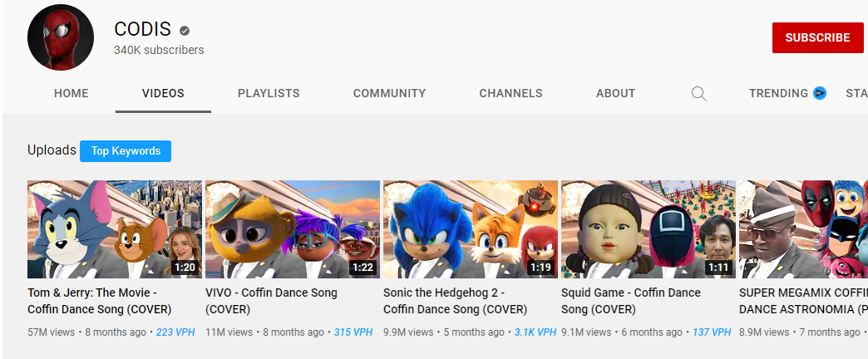Viewport: 868px width, 359px height.
Task: Click the 1:19 duration badge
Action: tap(541, 268)
